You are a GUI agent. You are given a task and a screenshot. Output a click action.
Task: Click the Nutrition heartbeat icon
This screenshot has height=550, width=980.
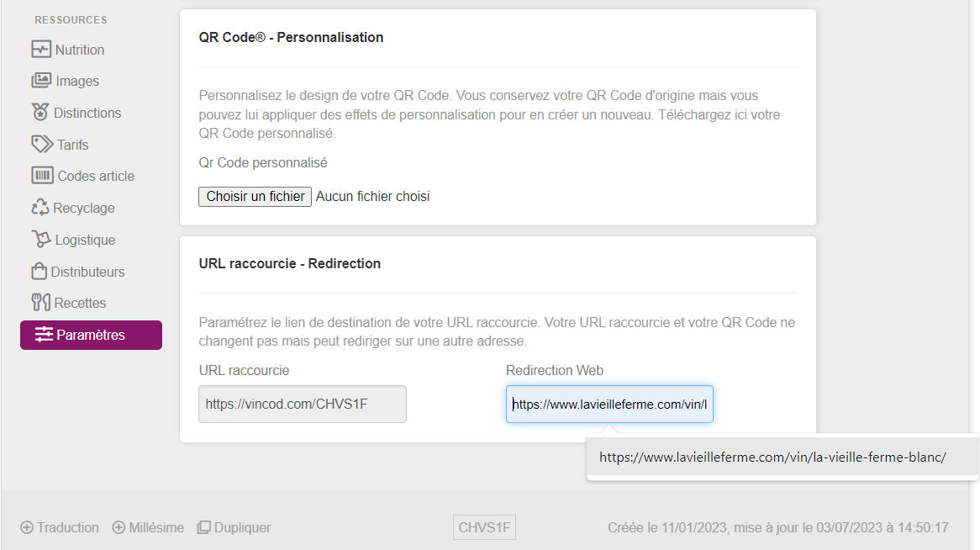(41, 50)
